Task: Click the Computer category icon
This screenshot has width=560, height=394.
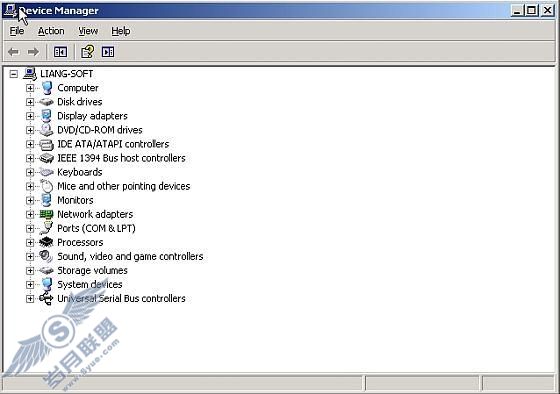Action: 46,88
